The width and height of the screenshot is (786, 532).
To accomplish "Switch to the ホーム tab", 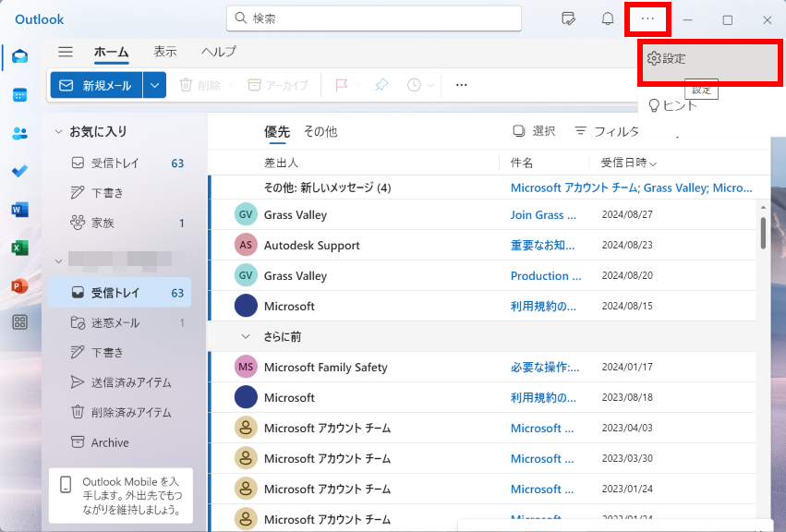I will 111,52.
